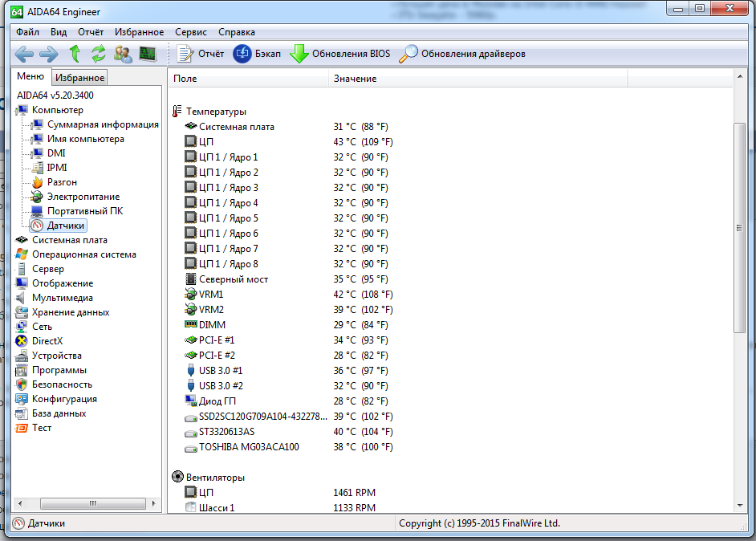Open the Файл menu

(27, 32)
